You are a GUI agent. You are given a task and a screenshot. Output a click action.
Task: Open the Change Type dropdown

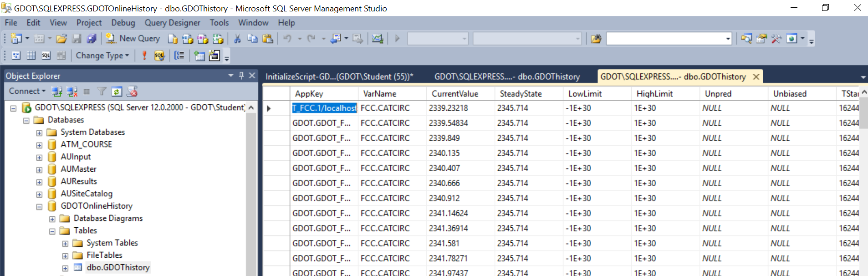tap(102, 56)
